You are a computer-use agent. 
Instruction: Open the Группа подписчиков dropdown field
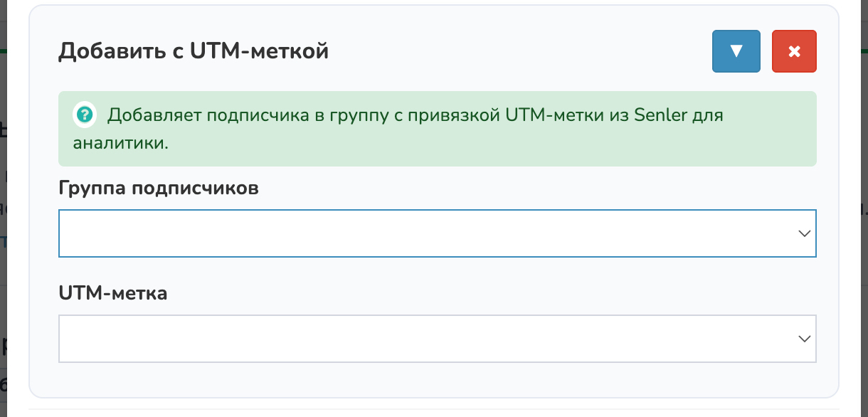(427, 233)
